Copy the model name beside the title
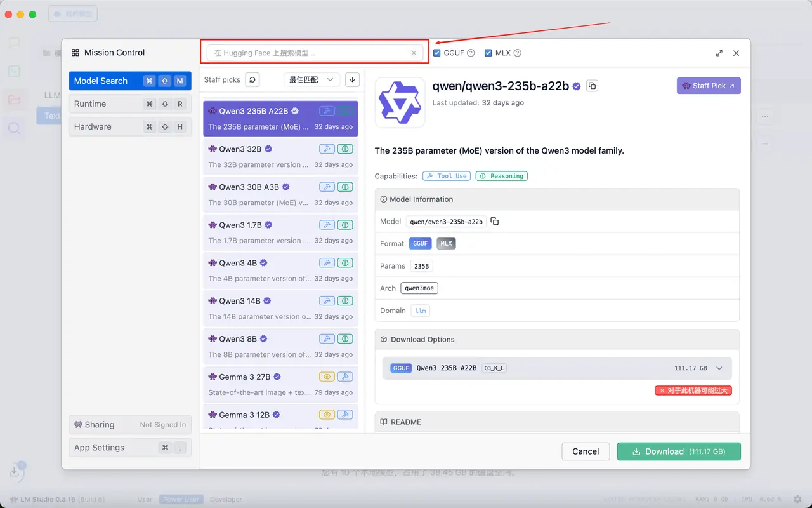This screenshot has height=508, width=812. pos(592,86)
